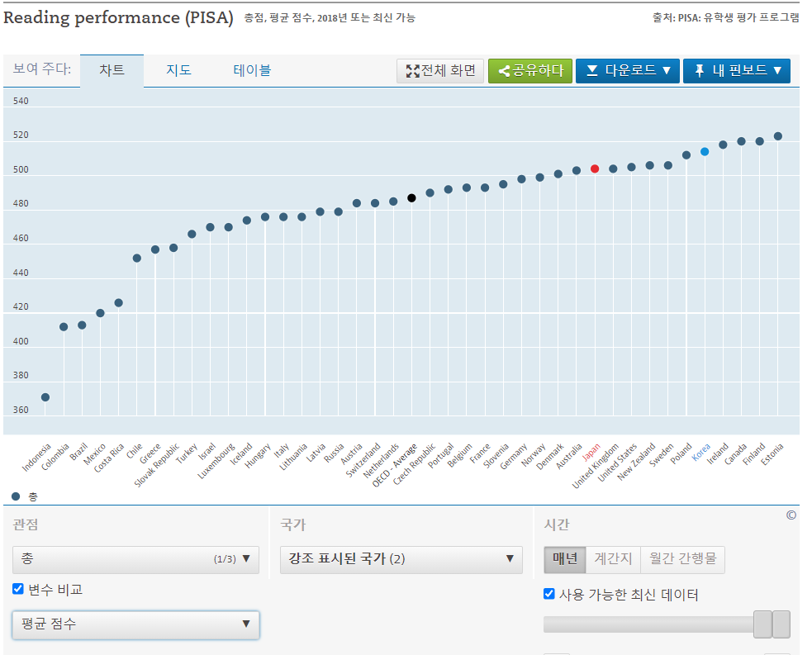The height and width of the screenshot is (655, 812).
Task: Click the copyright symbol icon
Action: pyautogui.click(x=791, y=515)
